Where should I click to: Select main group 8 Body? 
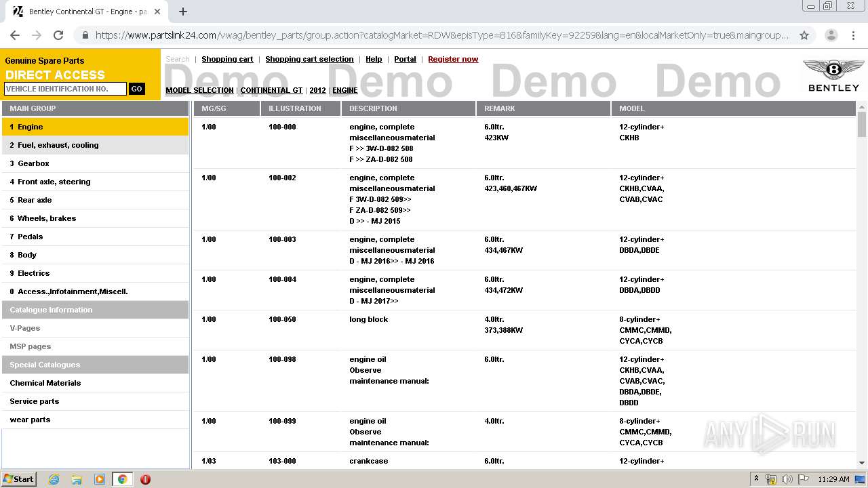pyautogui.click(x=95, y=255)
